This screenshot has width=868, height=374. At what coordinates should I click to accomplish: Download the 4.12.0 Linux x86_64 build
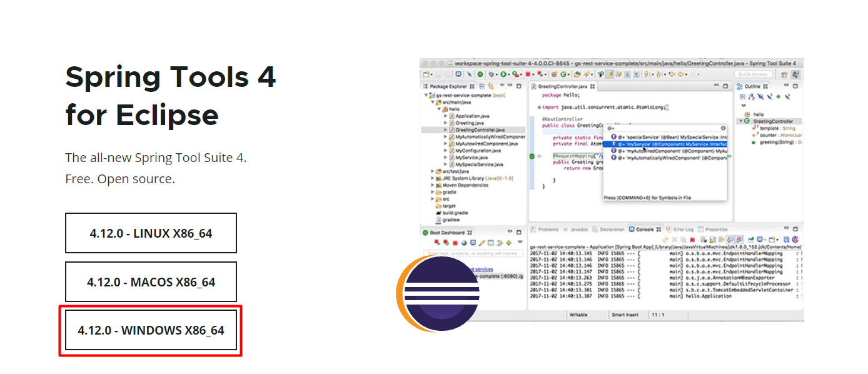tap(151, 233)
